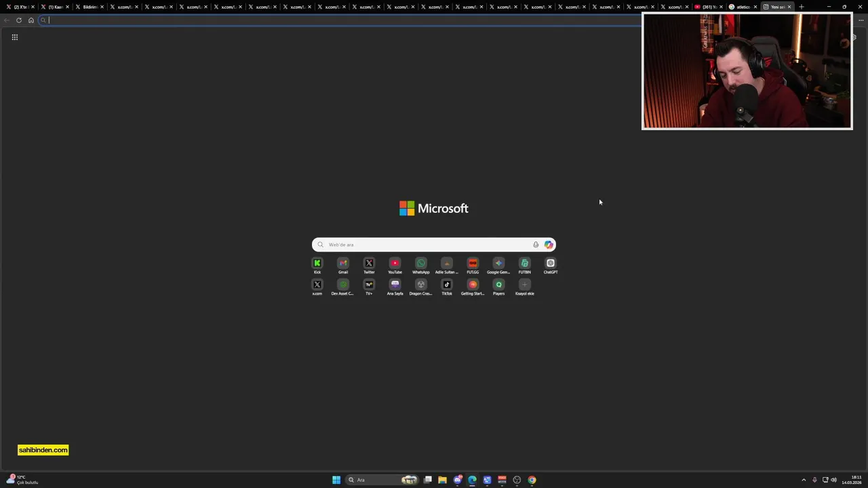Close the Yeni sekme tab
The image size is (868, 488).
(789, 7)
